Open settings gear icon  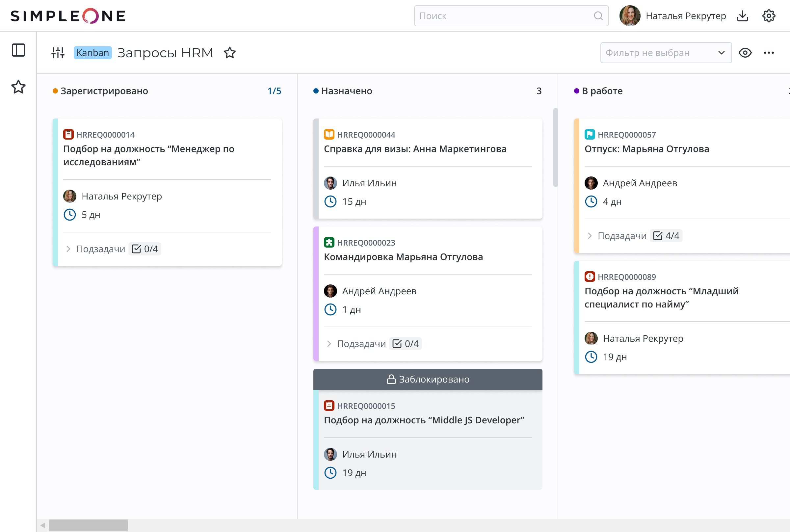(x=769, y=16)
